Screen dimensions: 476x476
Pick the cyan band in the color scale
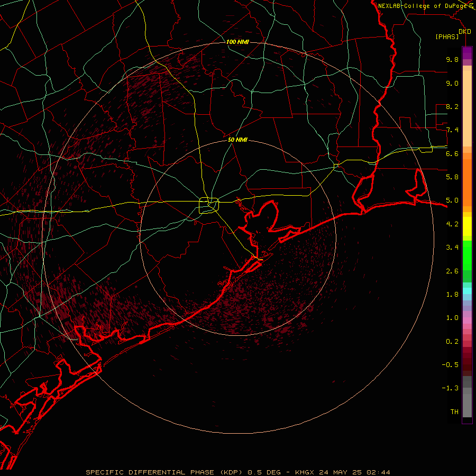[467, 291]
